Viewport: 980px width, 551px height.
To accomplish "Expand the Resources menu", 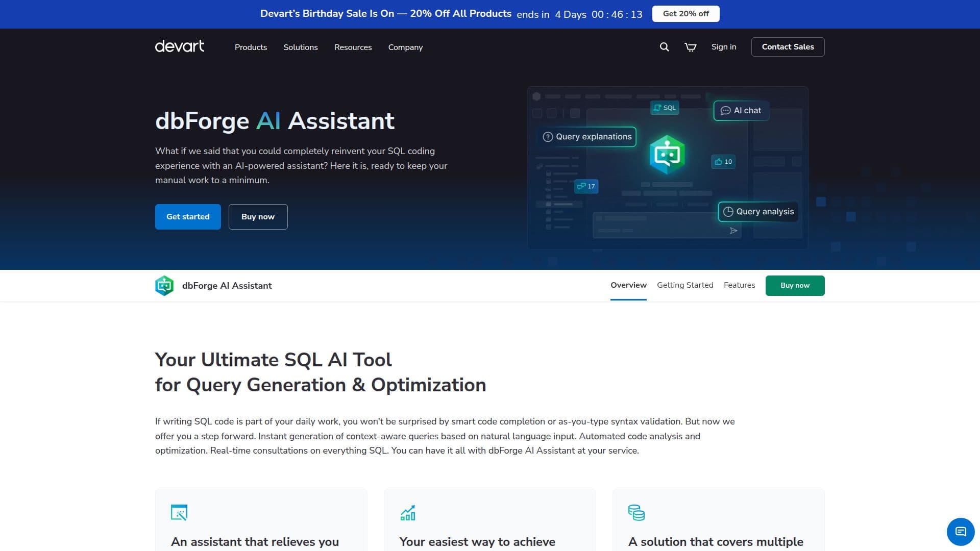I will point(353,47).
